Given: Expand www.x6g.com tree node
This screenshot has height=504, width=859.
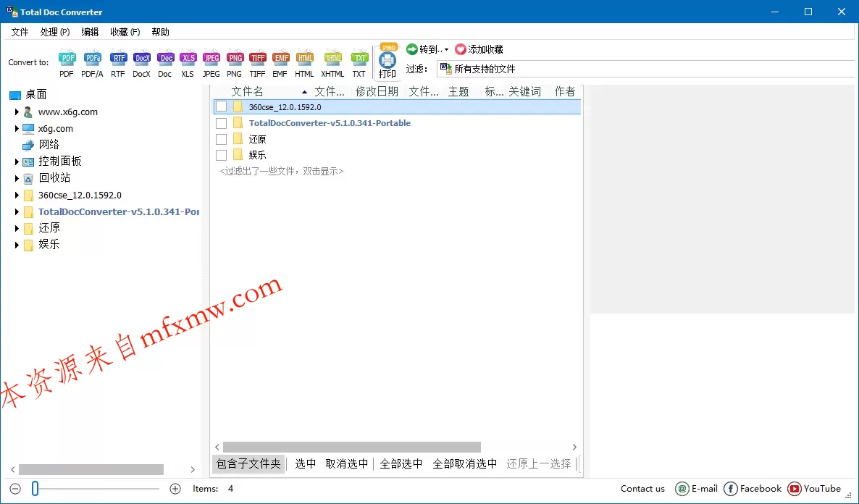Looking at the screenshot, I should pos(17,112).
